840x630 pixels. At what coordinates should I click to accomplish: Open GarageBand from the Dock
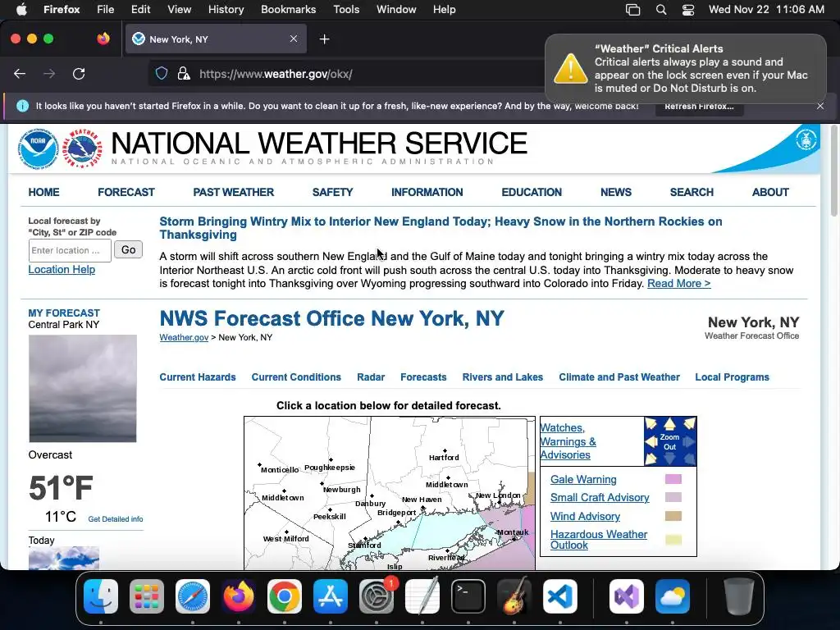pos(514,596)
